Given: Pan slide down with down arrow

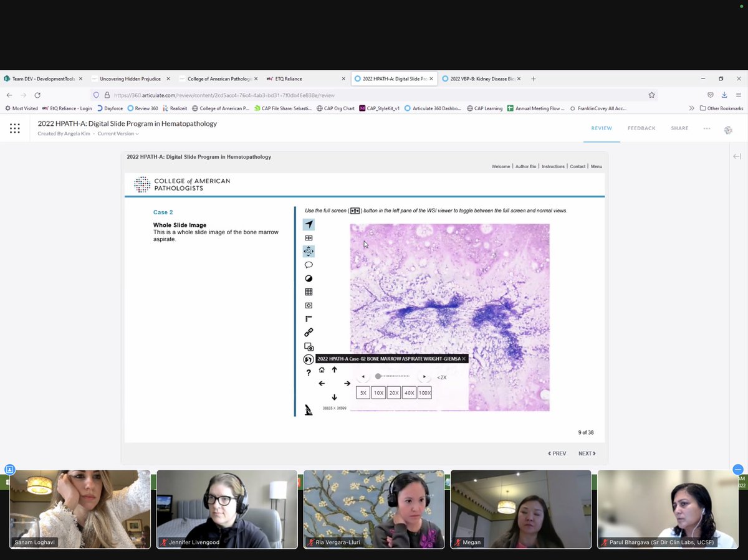Looking at the screenshot, I should tap(335, 397).
